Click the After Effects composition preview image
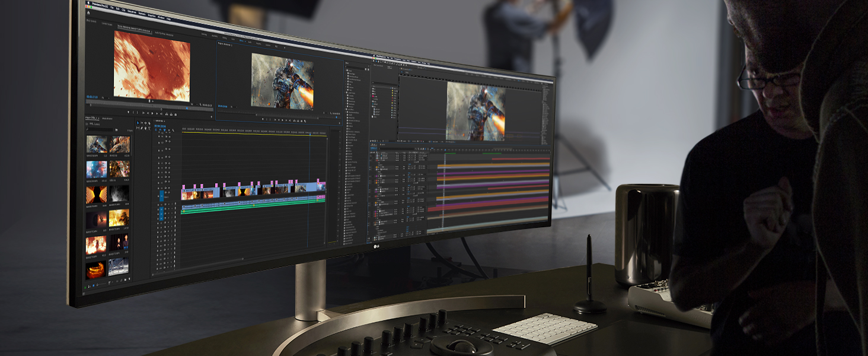This screenshot has width=868, height=356. 476,112
